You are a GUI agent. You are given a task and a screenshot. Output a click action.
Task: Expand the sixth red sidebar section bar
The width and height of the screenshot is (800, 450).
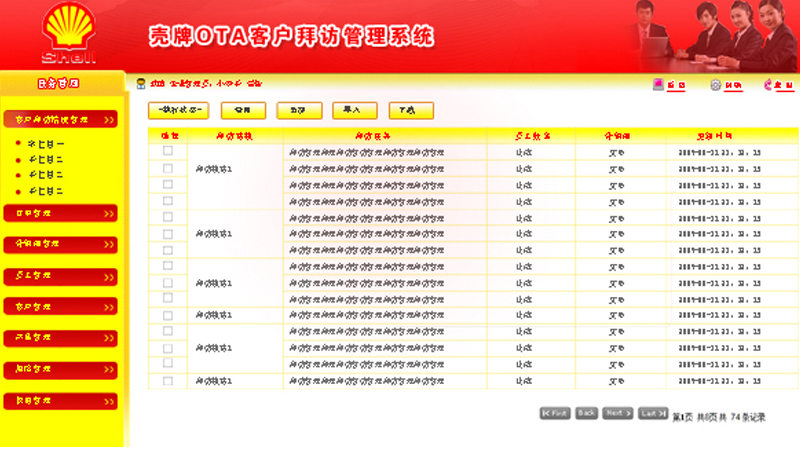(60, 338)
